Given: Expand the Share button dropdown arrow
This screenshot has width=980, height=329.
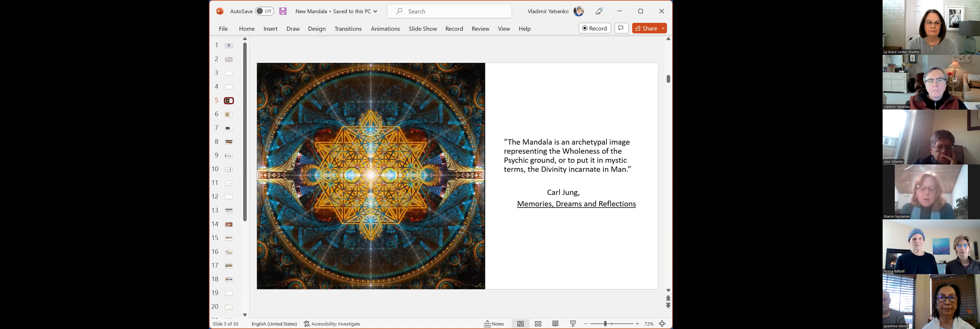Looking at the screenshot, I should click(x=663, y=28).
